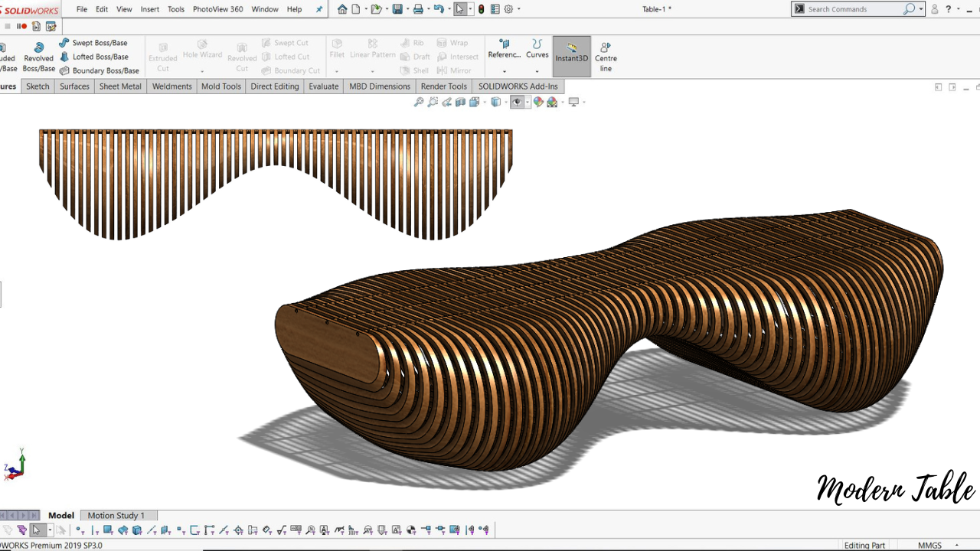Open File Properties icon

495,9
